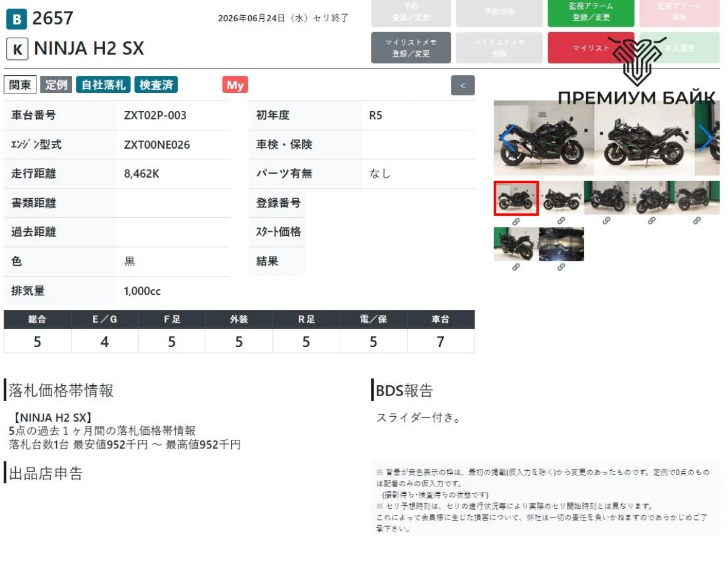Collapse the detail panel with the < button

click(x=463, y=86)
